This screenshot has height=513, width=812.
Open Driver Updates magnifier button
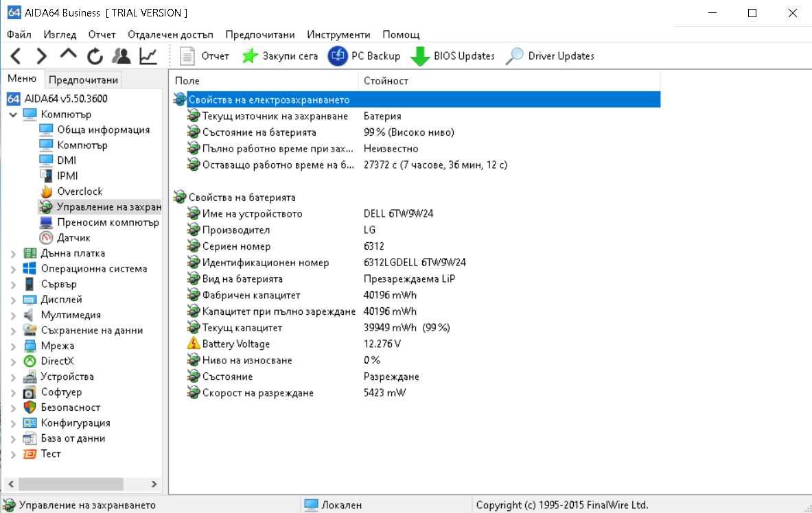550,56
